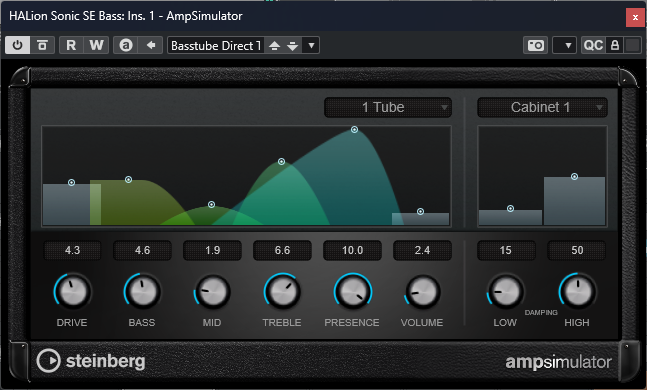Click the bypass effect button
This screenshot has width=647, height=390.
43,45
